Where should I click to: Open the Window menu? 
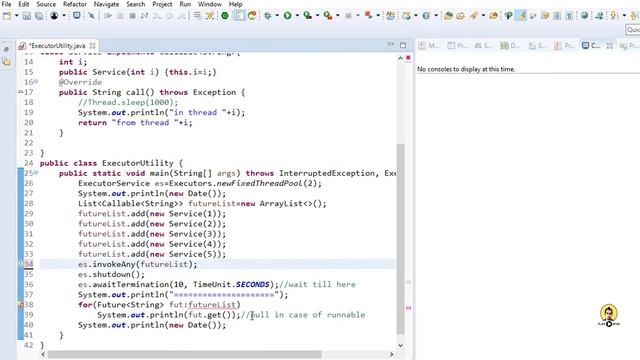pyautogui.click(x=210, y=4)
